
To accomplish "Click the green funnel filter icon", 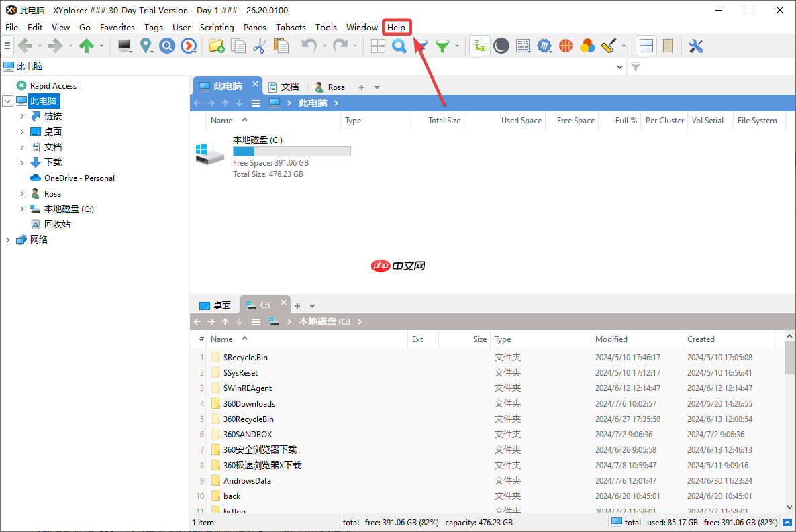I will (x=442, y=46).
